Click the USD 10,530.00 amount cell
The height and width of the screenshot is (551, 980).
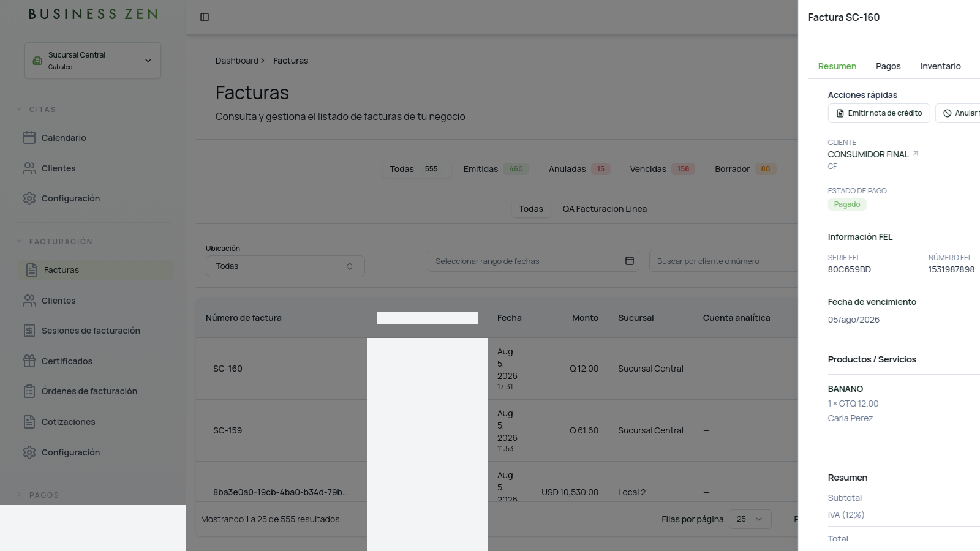coord(570,492)
